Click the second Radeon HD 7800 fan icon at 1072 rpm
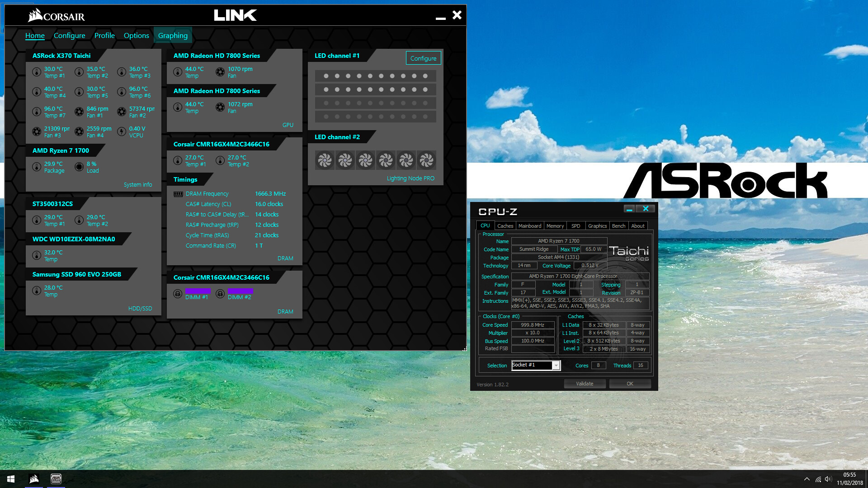This screenshot has width=868, height=488. point(220,107)
